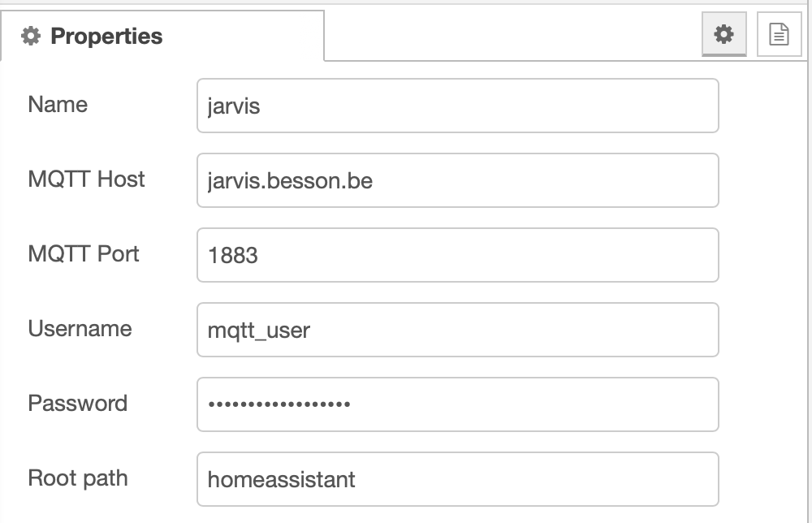Show the node description document icon

779,35
